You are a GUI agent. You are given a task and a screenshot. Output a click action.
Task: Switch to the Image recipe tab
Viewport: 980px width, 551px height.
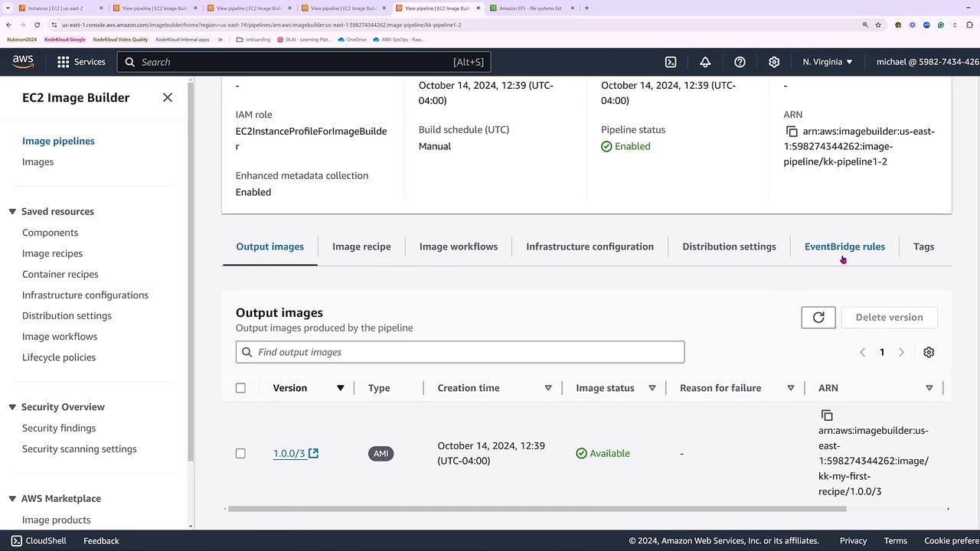coord(361,246)
